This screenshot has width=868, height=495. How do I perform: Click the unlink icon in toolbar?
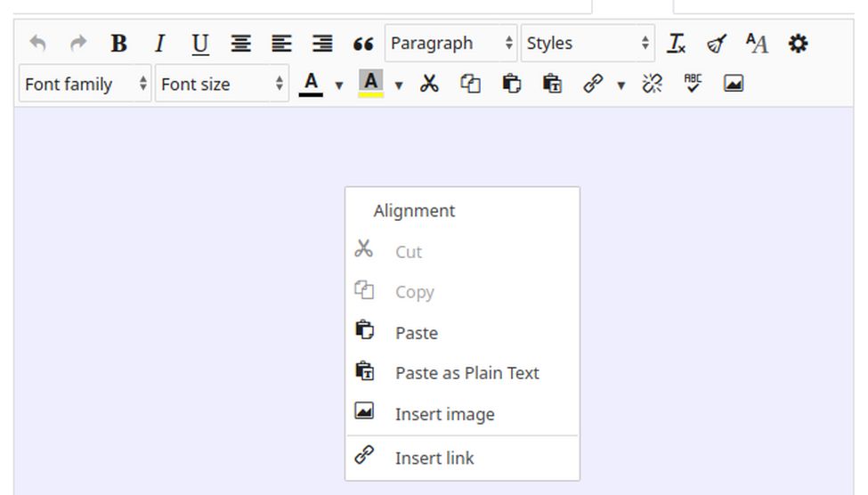(653, 85)
